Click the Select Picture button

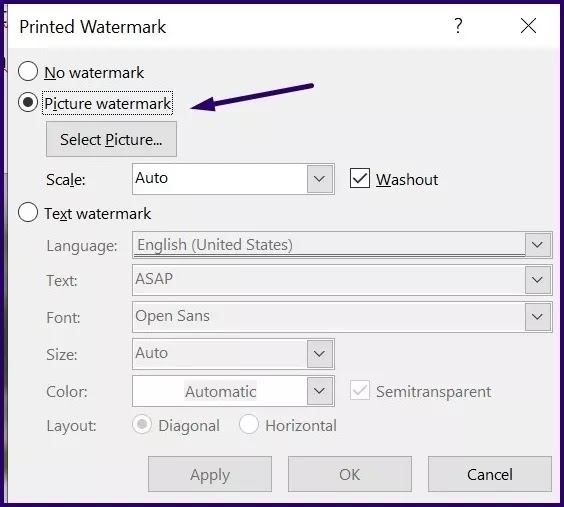tap(111, 139)
